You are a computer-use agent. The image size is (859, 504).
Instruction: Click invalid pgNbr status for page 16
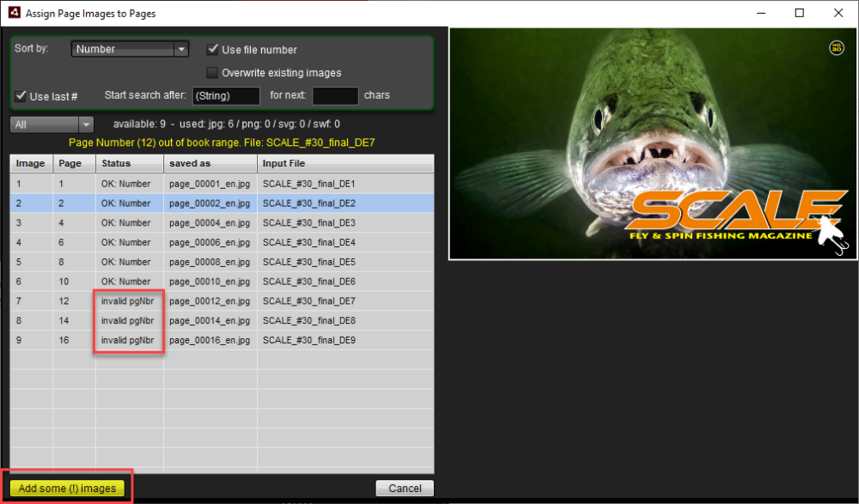(130, 340)
